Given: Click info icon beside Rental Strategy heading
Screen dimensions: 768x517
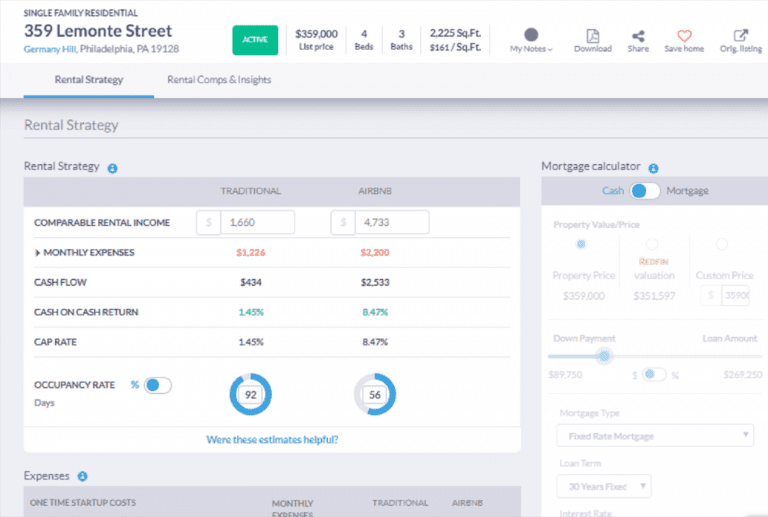Looking at the screenshot, I should (112, 168).
